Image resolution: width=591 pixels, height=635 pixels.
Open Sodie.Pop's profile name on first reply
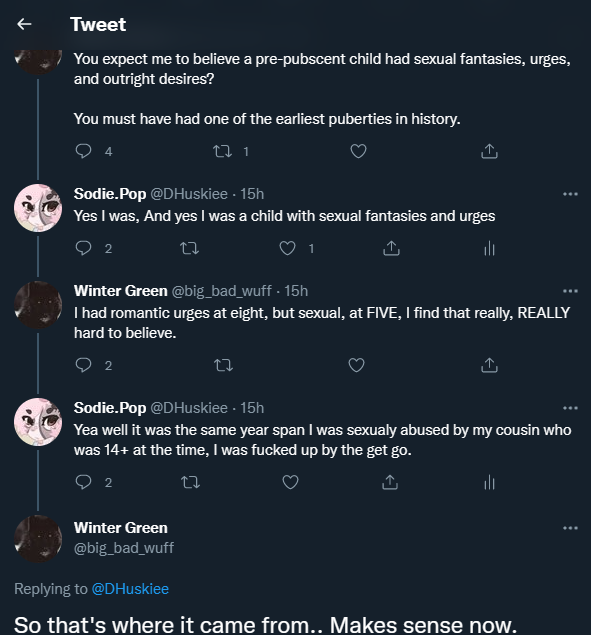point(110,194)
